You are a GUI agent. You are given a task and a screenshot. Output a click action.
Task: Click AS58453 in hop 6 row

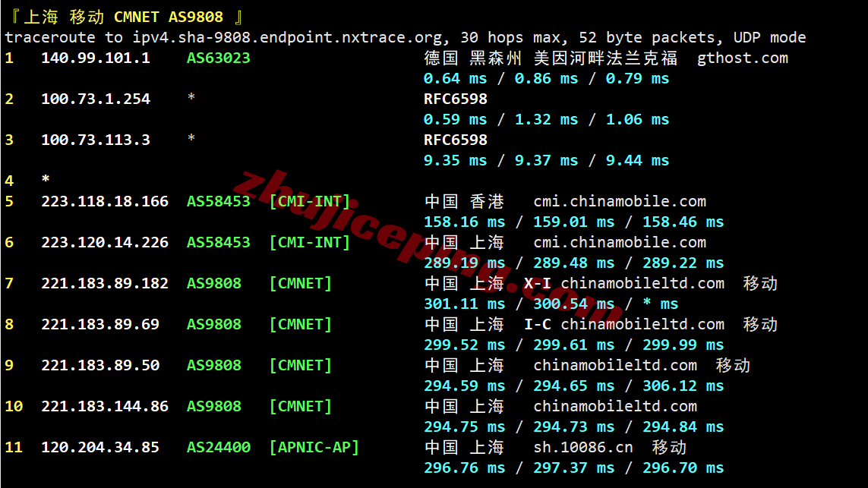[219, 242]
